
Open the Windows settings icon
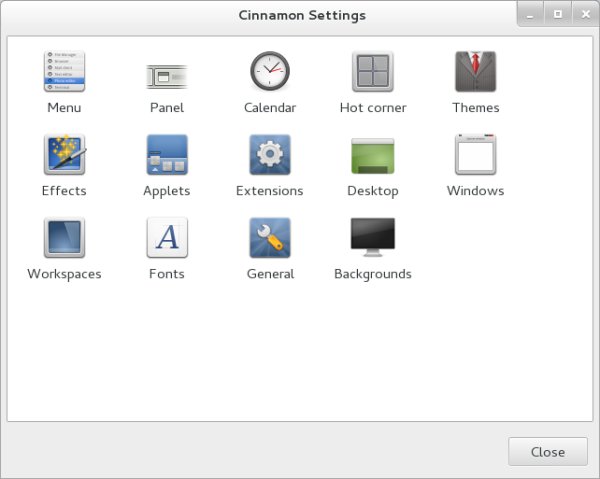tap(476, 155)
